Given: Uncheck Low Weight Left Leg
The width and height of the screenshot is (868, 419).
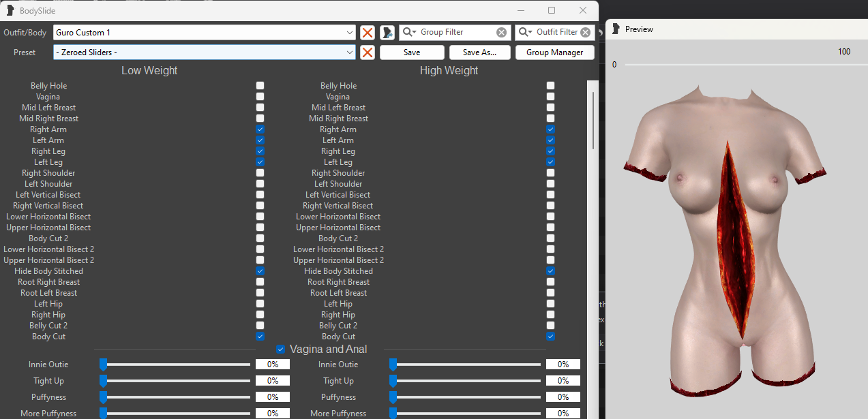Looking at the screenshot, I should [x=260, y=162].
